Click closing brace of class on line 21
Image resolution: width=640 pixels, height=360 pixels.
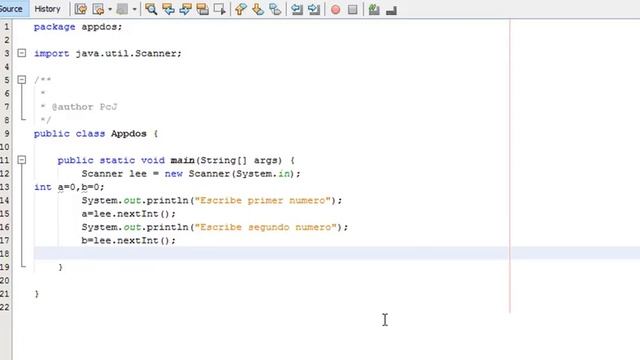37,294
